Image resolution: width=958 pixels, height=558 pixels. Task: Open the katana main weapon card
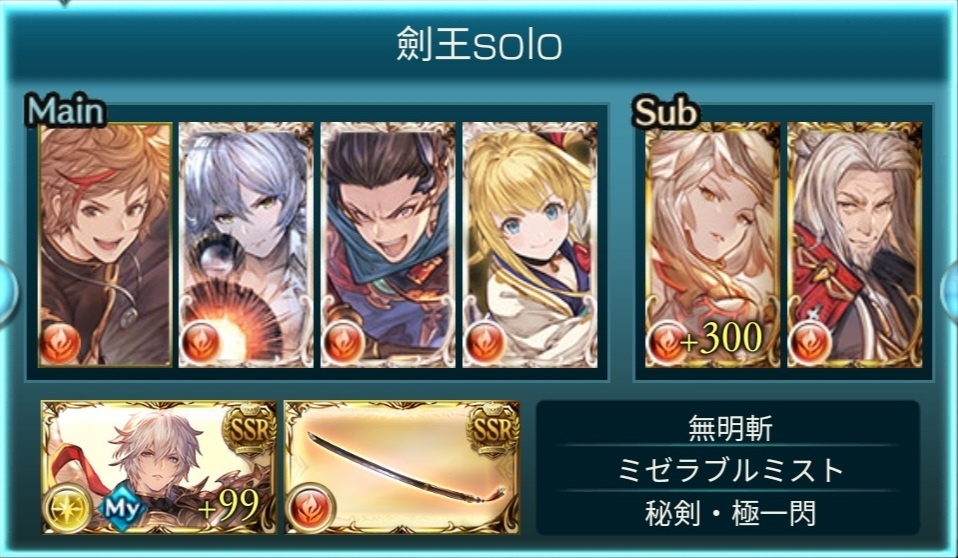tap(402, 468)
